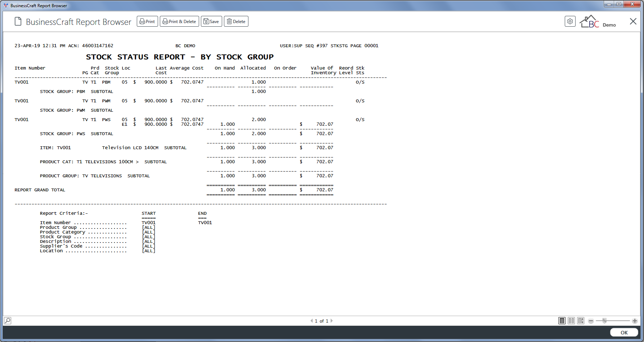Select two-page view mode

(571, 321)
